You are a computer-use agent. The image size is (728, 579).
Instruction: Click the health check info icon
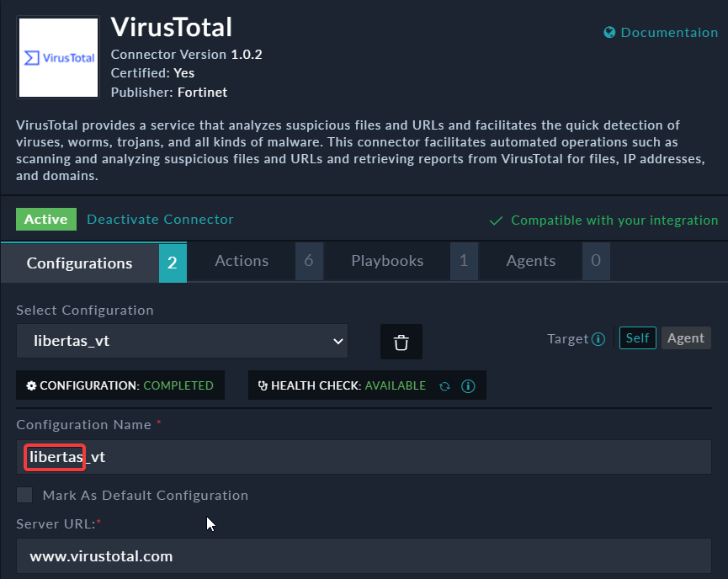469,386
